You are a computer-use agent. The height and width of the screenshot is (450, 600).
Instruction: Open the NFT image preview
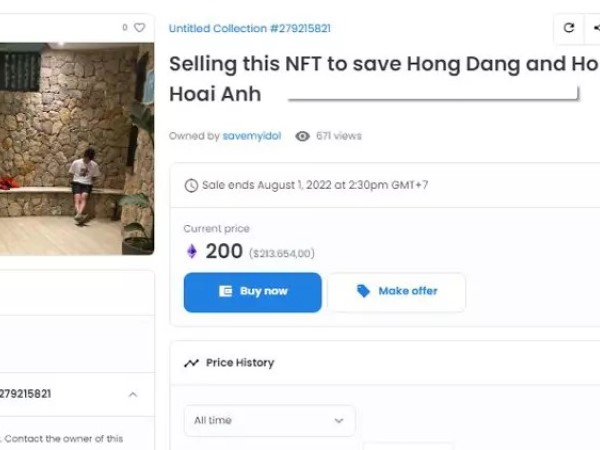point(76,148)
